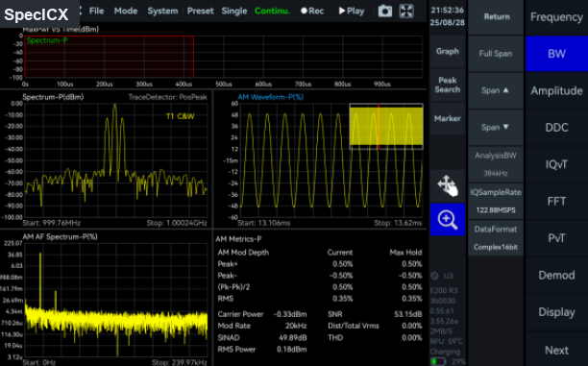The image size is (588, 366).
Task: Open the FFT menu tab
Action: click(556, 202)
